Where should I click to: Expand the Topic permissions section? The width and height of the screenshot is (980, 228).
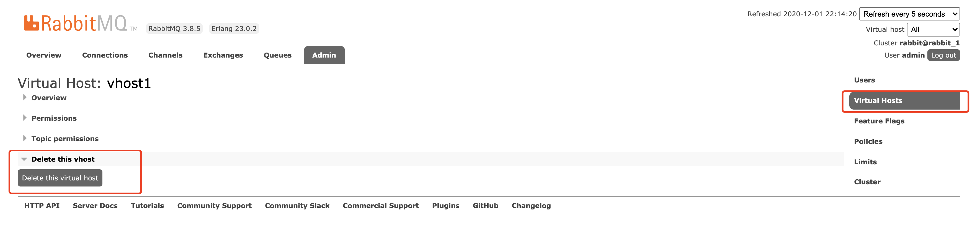pos(65,138)
